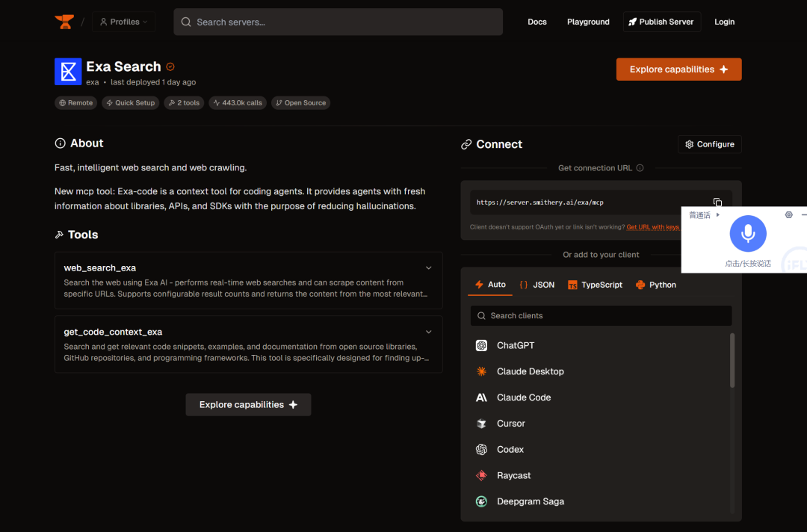Click the About info icon
This screenshot has width=807, height=532.
click(61, 143)
